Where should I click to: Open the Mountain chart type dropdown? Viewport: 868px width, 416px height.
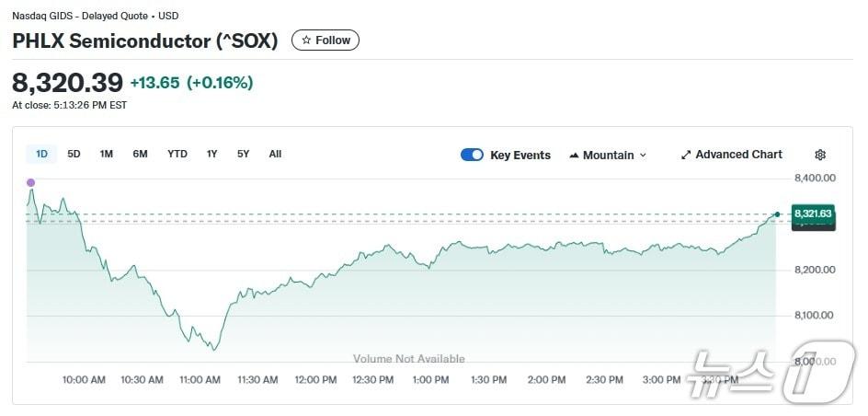608,155
